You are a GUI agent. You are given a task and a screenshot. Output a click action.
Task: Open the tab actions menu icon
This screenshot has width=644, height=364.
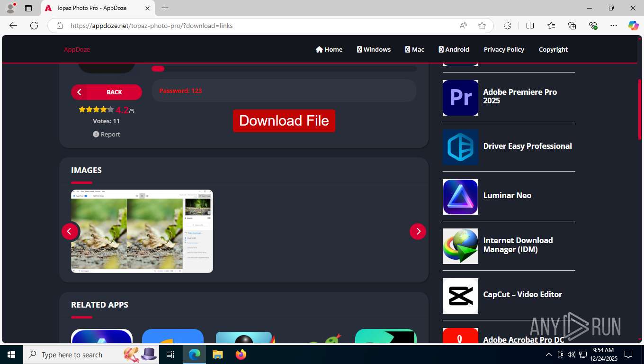[28, 8]
